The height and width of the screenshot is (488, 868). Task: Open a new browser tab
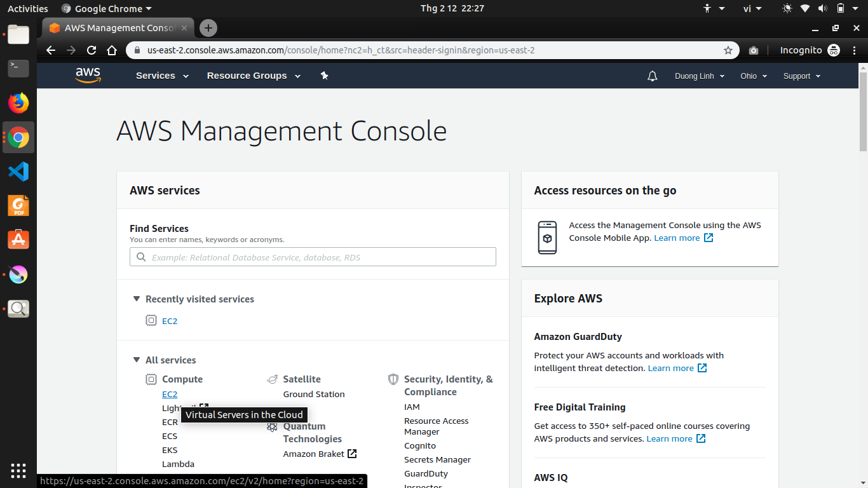208,28
